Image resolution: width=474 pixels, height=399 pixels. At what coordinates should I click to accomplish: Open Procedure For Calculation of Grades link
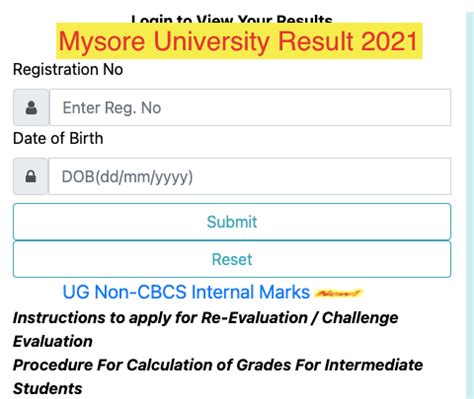218,377
